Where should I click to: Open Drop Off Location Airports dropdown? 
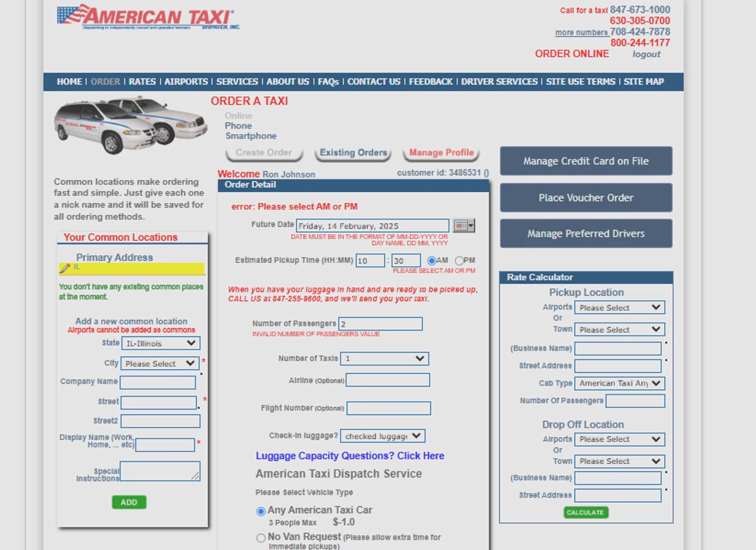coord(620,439)
